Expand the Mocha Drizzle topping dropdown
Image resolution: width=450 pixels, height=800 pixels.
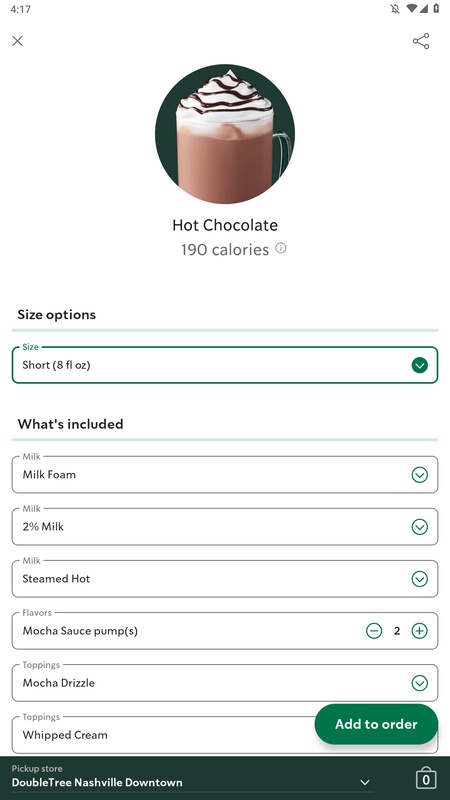point(224,683)
